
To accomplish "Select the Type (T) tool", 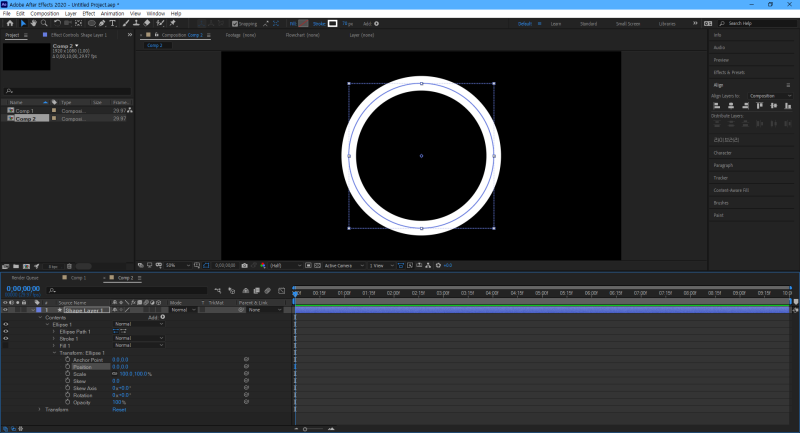I will pos(113,23).
